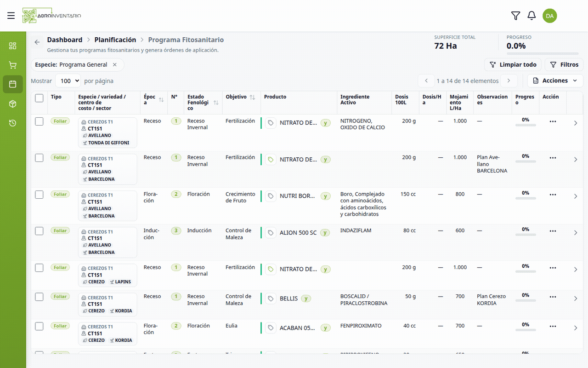This screenshot has width=588, height=368.
Task: Open three-dot actions for ALION 500 SC row
Action: tap(553, 231)
